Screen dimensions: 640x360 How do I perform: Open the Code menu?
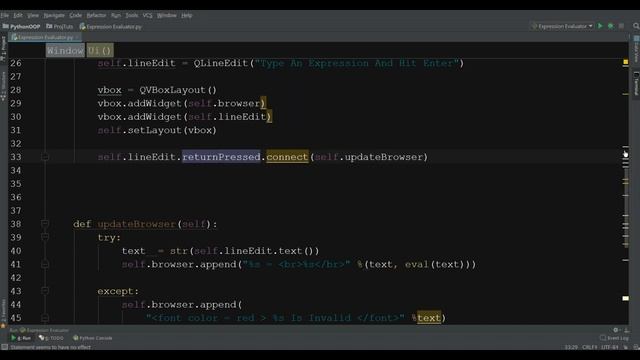tap(76, 15)
